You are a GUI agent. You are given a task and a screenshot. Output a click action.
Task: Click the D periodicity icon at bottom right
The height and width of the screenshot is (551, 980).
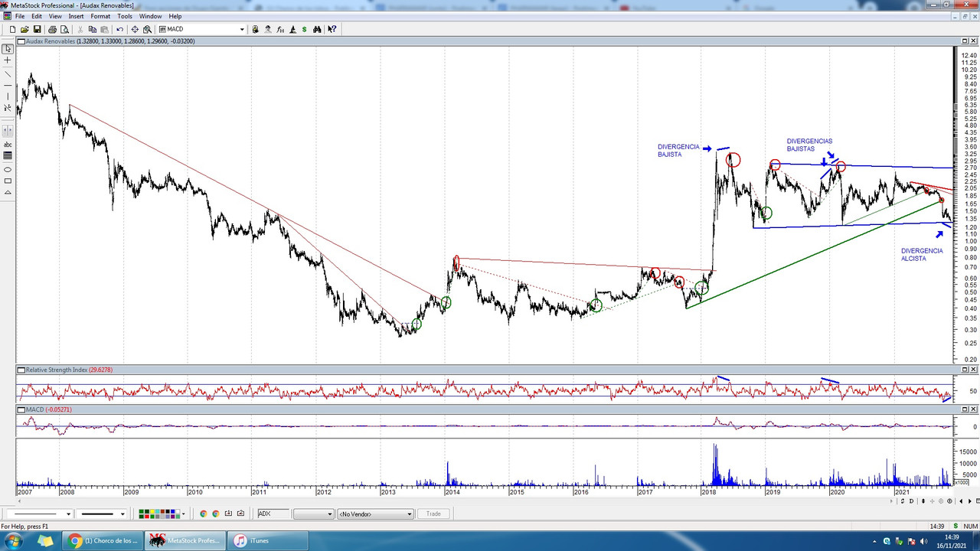[911, 501]
